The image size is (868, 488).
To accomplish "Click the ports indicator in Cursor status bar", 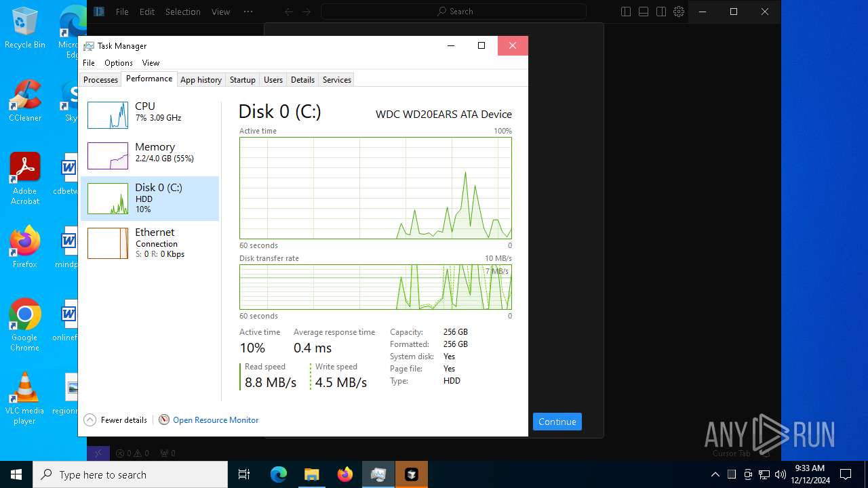I will click(167, 453).
